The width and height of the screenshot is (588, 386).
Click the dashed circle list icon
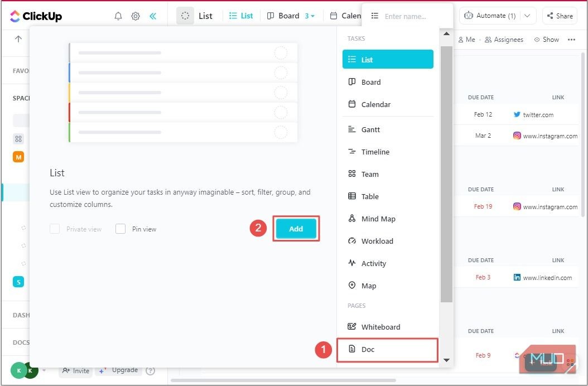coord(185,16)
